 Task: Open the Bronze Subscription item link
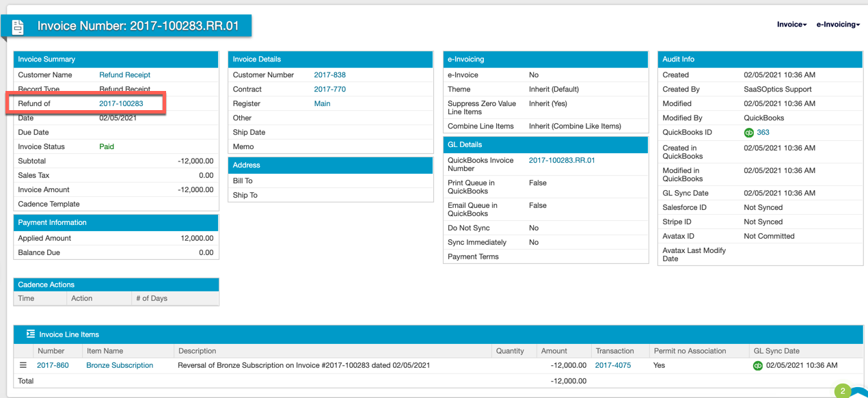(x=120, y=366)
